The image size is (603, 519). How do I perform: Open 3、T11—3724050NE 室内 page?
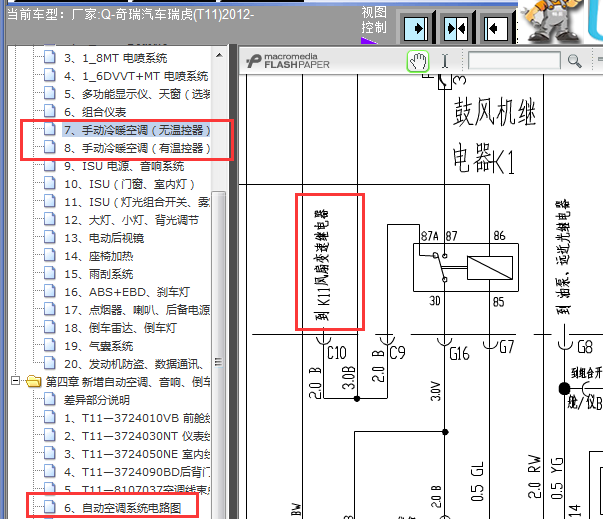pos(137,454)
